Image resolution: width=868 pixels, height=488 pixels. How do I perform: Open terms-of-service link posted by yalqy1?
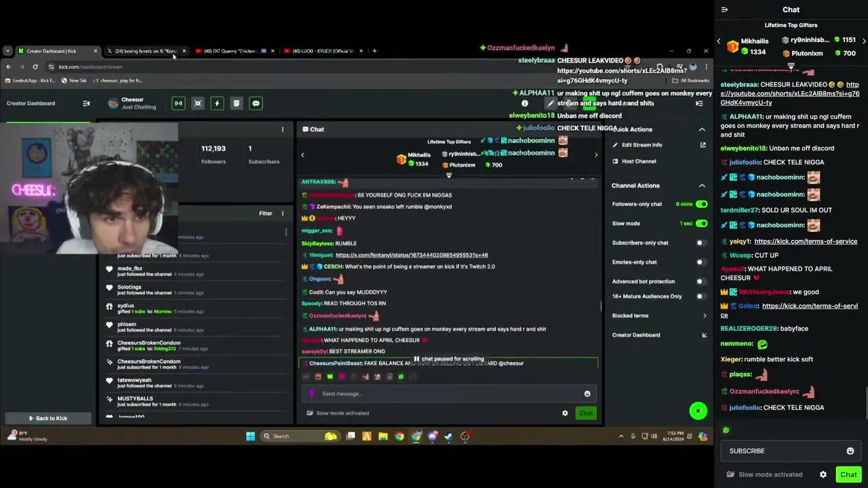[x=806, y=241]
